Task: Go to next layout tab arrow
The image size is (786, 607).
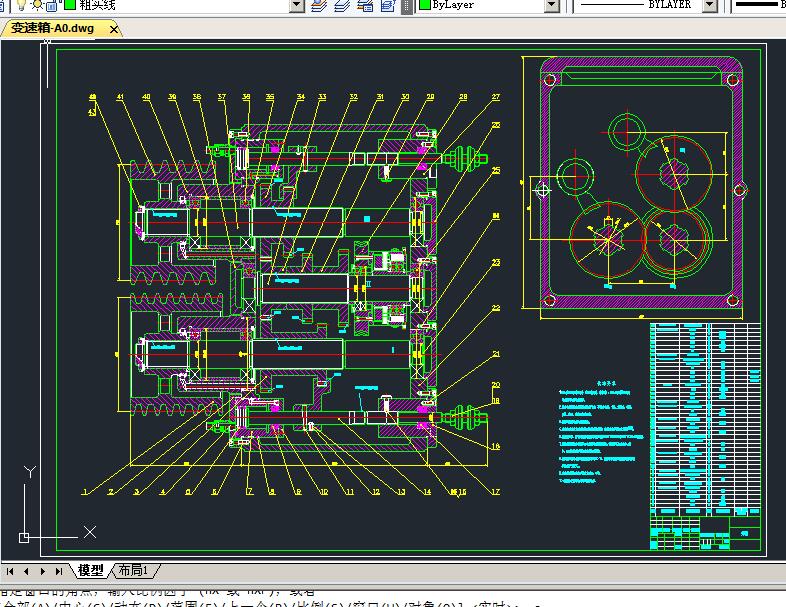Action: [x=43, y=570]
